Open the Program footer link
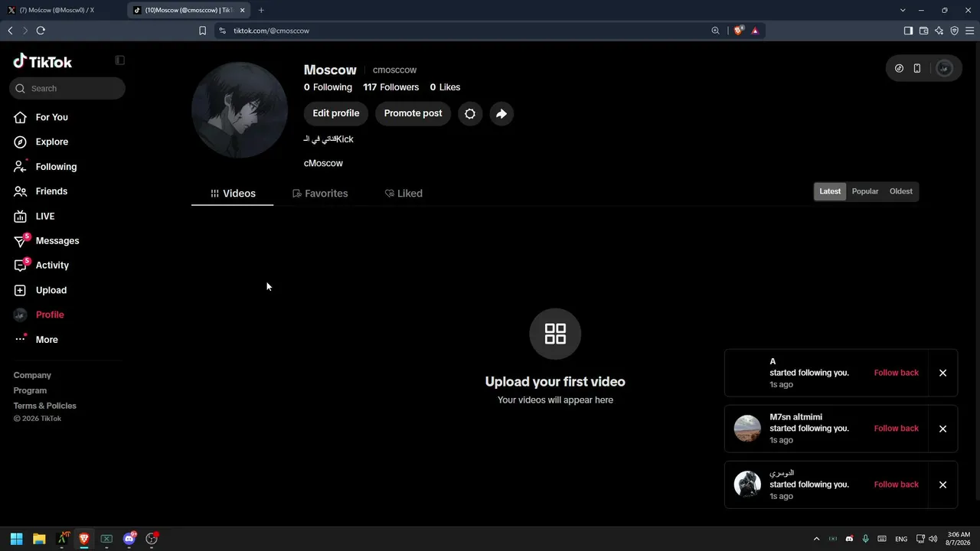This screenshot has height=551, width=980. (30, 390)
